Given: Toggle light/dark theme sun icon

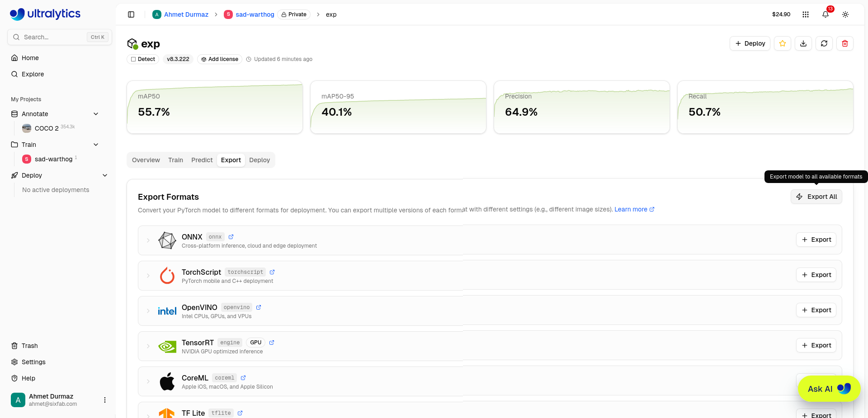Looking at the screenshot, I should click(x=845, y=14).
